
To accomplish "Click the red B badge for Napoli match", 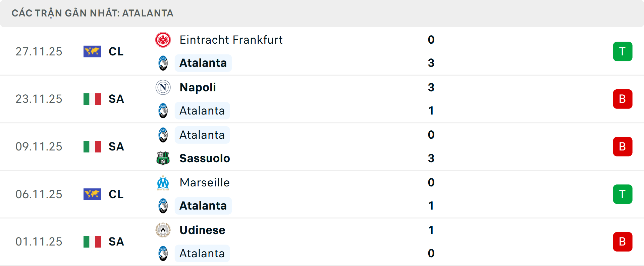I will pos(623,99).
